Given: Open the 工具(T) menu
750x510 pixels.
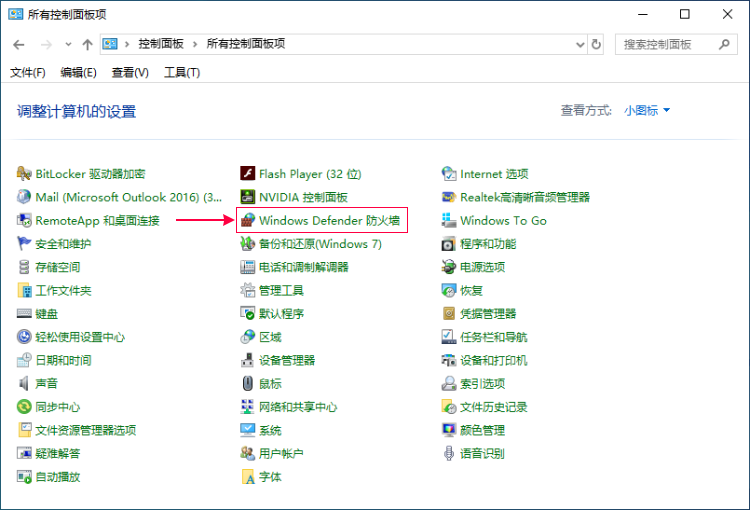Looking at the screenshot, I should point(182,72).
